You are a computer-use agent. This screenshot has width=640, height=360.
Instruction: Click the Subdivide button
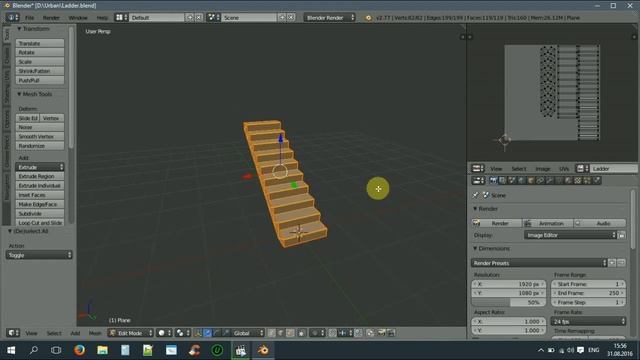coord(40,213)
